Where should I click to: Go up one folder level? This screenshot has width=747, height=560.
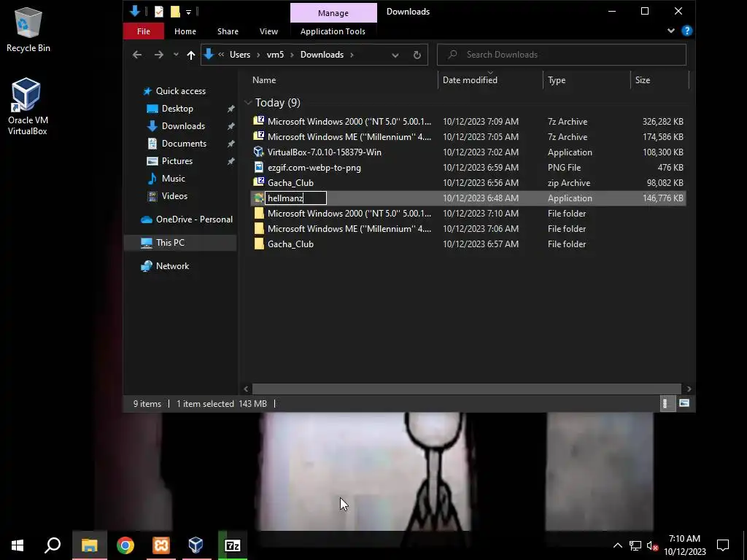coord(191,55)
